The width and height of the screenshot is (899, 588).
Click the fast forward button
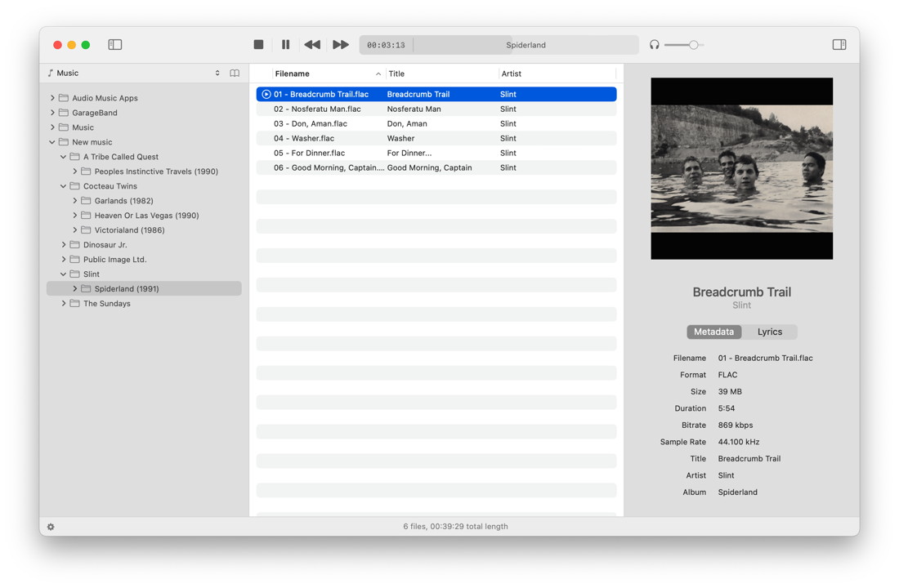coord(341,45)
